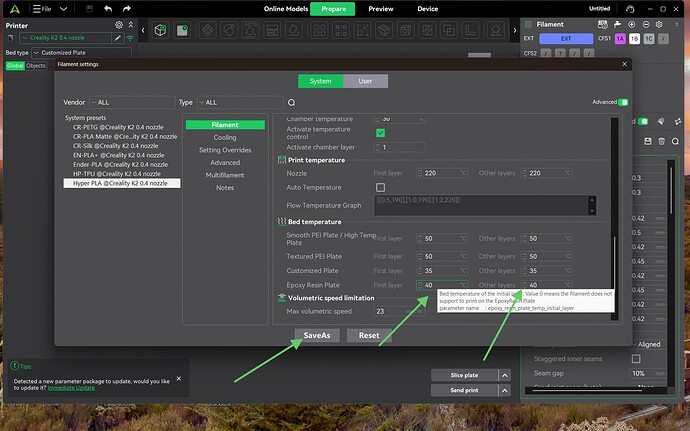Viewport: 690px width, 431px height.
Task: Open the Online Models tab
Action: click(x=286, y=9)
